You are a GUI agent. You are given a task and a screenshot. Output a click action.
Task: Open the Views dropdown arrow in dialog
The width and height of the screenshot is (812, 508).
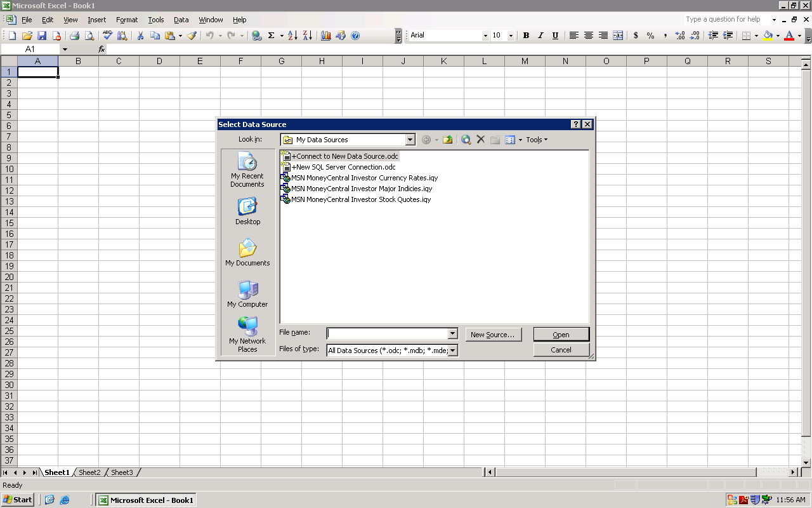(x=521, y=140)
